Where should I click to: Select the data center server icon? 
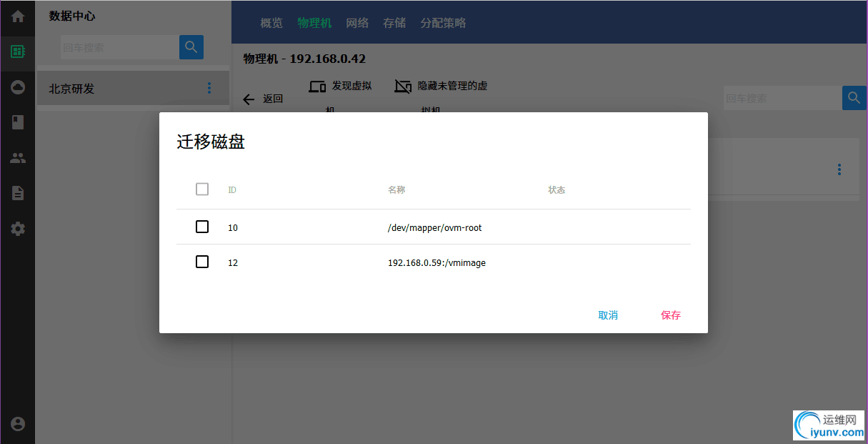[x=18, y=51]
